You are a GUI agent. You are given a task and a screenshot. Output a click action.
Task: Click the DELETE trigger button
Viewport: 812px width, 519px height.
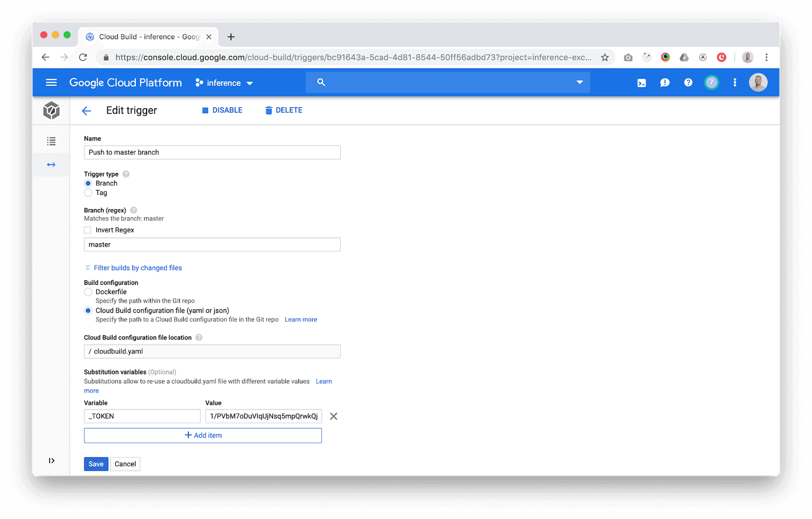[284, 111]
